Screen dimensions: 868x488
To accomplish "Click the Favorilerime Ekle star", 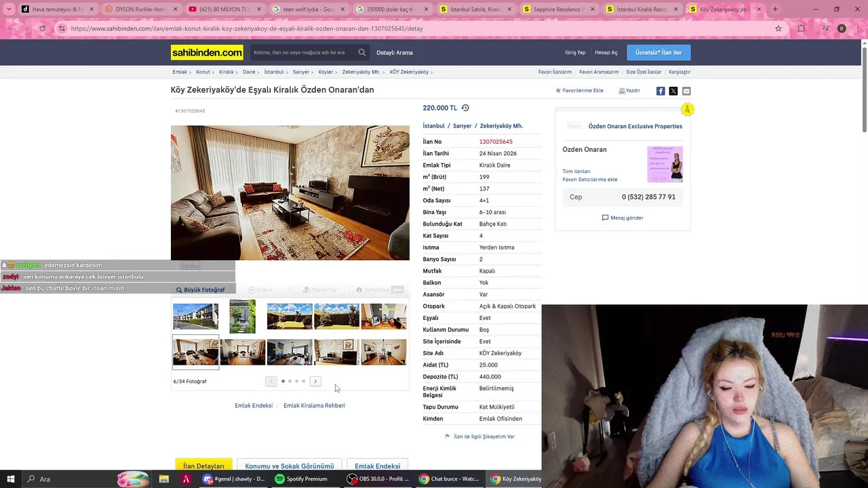I will coord(558,90).
